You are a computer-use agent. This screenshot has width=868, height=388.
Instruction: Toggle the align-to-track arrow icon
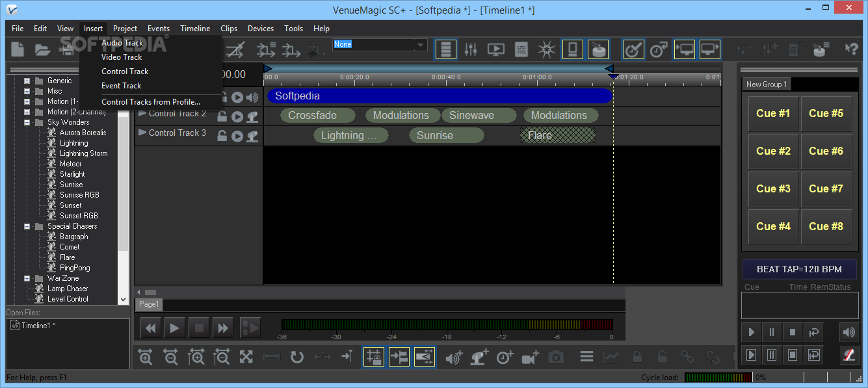click(x=399, y=357)
